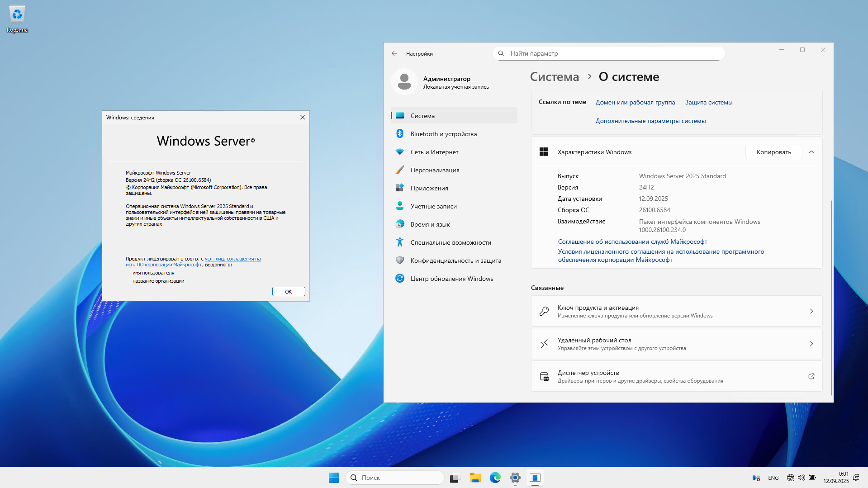Select System in the Settings sidebar
868x488 pixels.
click(454, 115)
